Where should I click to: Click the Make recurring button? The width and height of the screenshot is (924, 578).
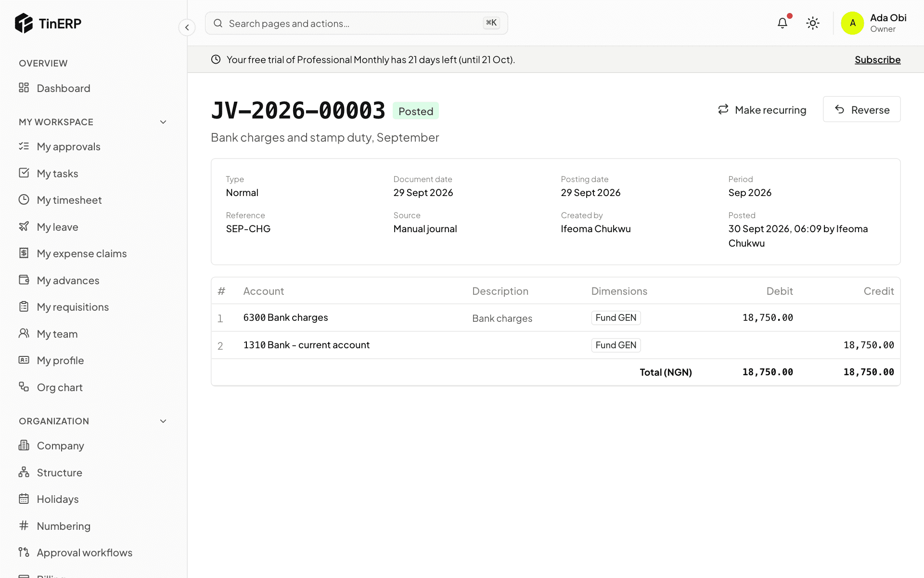click(x=762, y=110)
